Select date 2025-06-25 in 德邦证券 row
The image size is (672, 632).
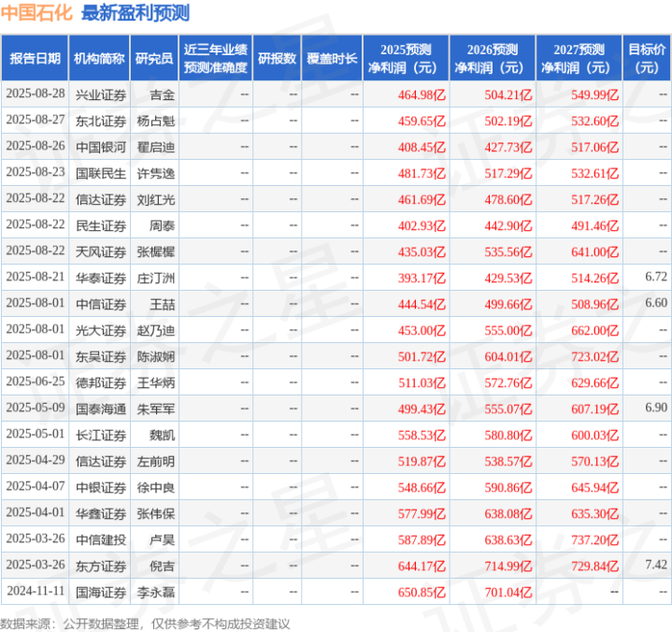pos(36,381)
